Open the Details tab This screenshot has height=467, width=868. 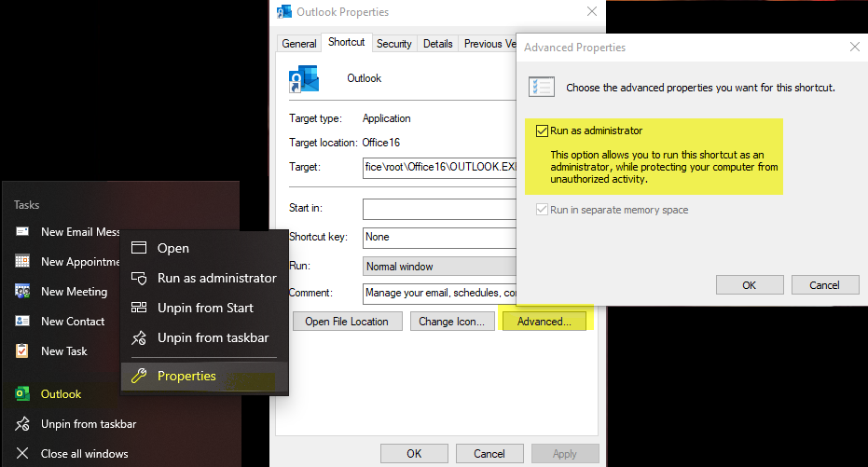pos(438,44)
